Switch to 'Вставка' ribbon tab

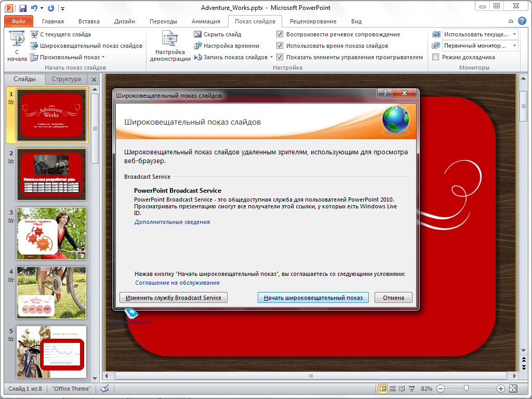click(89, 21)
